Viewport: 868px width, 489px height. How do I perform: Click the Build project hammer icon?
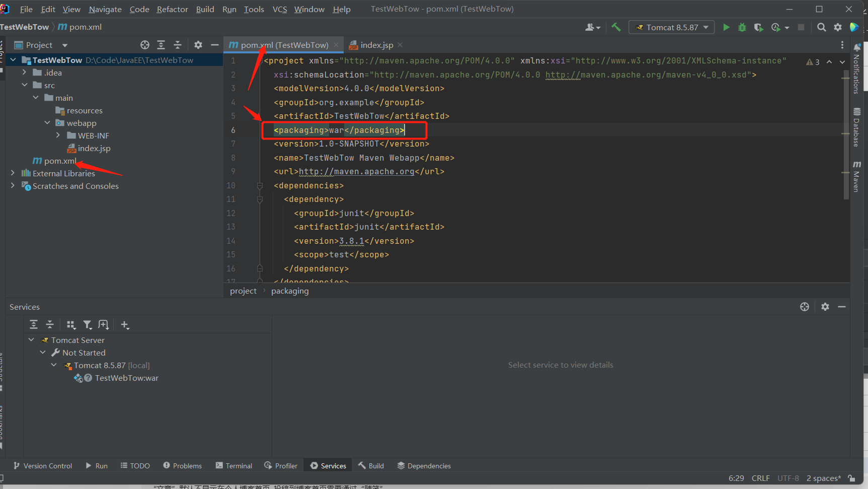click(616, 27)
